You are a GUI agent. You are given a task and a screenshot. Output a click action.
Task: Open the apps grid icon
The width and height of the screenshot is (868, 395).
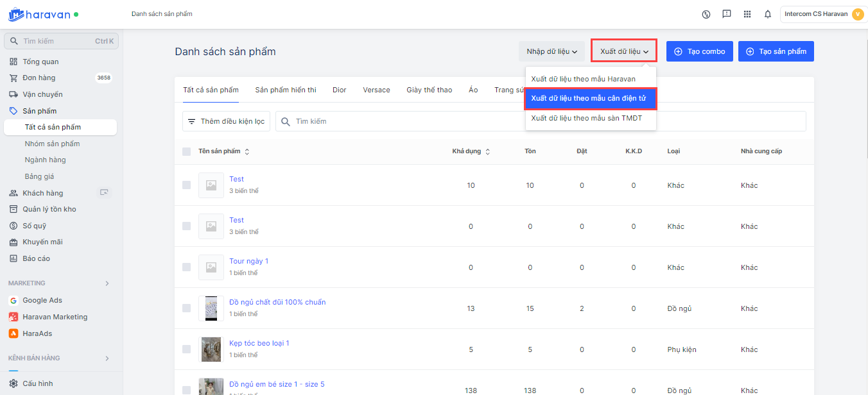tap(747, 14)
